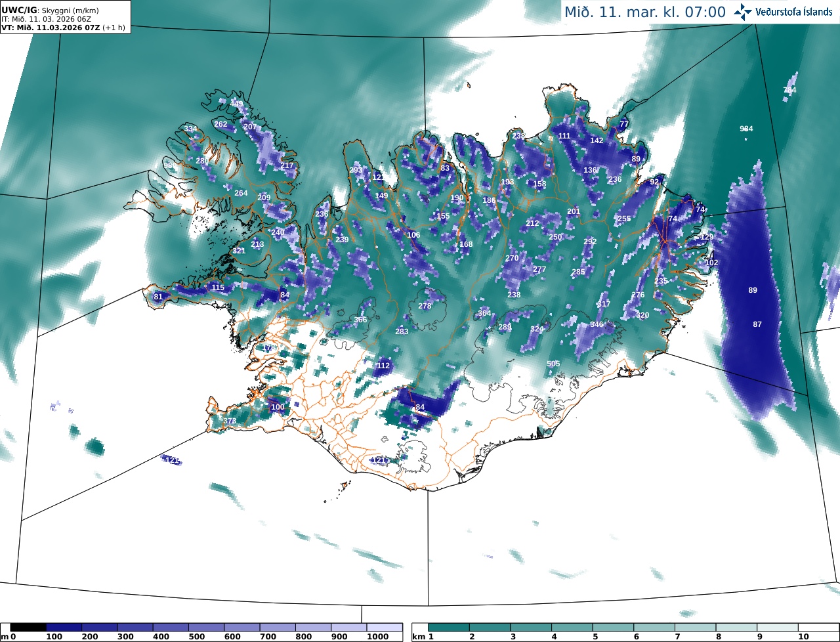Viewport: 840px width, 642px height.
Task: Click the 'km' unit label of legend
Action: click(419, 637)
